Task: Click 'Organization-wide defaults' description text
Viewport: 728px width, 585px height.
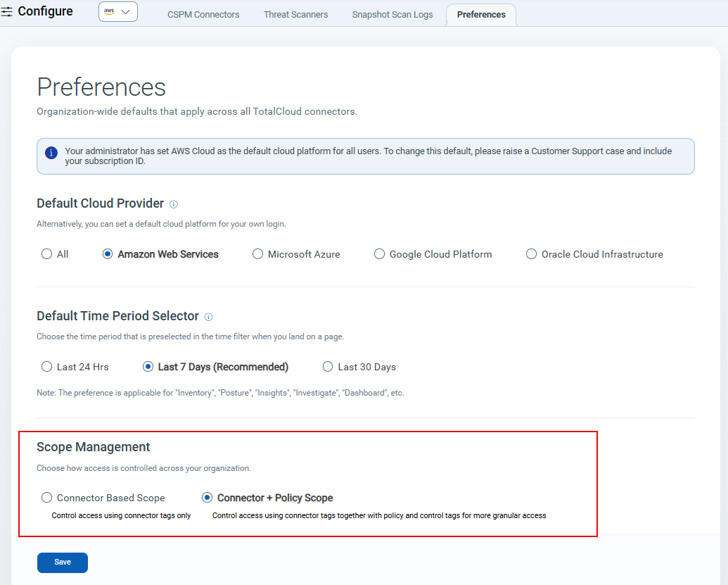Action: click(197, 111)
